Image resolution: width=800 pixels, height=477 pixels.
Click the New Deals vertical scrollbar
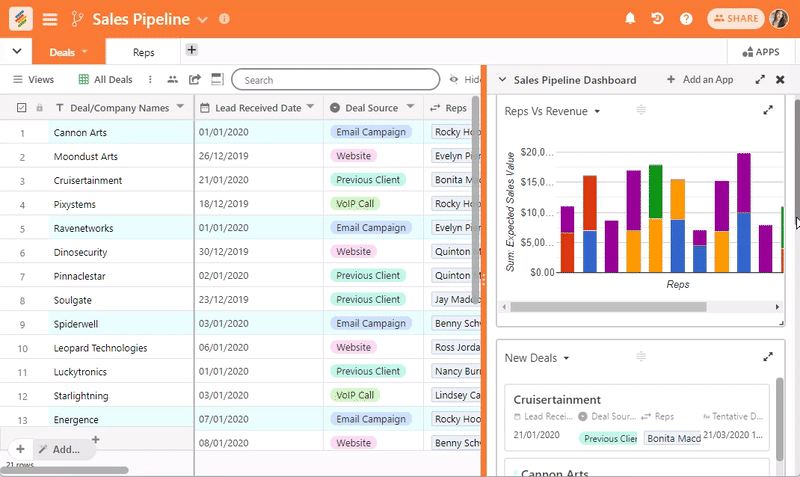point(779,419)
